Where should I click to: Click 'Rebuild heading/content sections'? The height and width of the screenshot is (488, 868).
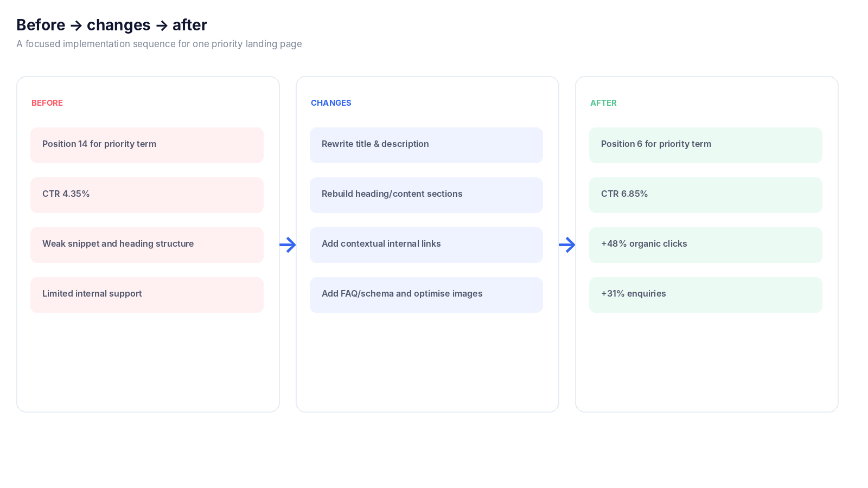(426, 195)
